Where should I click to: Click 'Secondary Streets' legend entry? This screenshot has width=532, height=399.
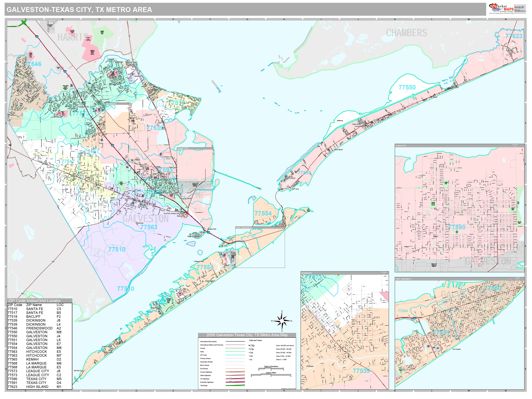point(206,362)
